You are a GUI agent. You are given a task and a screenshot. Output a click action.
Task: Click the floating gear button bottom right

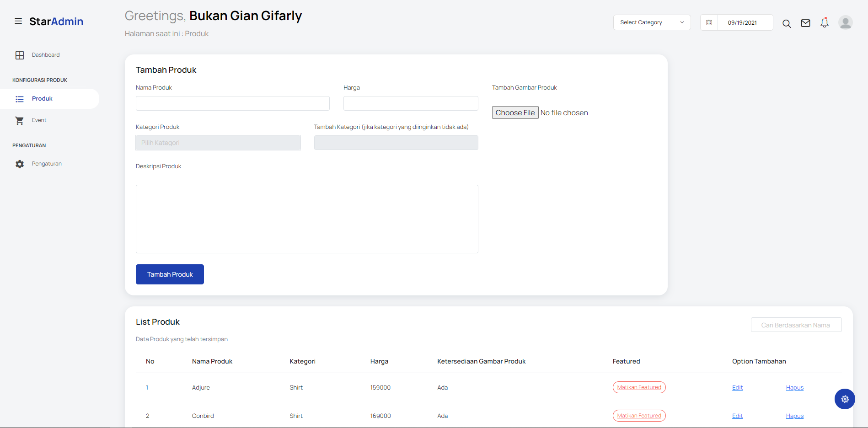tap(845, 399)
